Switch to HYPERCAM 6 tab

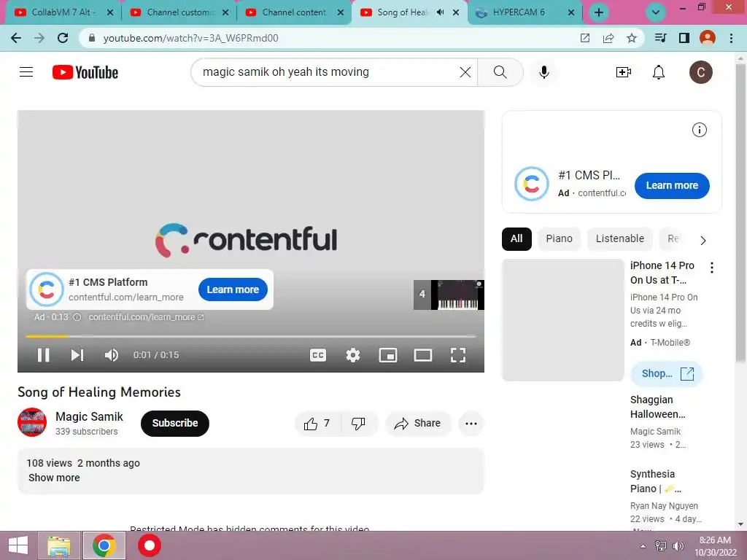click(x=525, y=12)
